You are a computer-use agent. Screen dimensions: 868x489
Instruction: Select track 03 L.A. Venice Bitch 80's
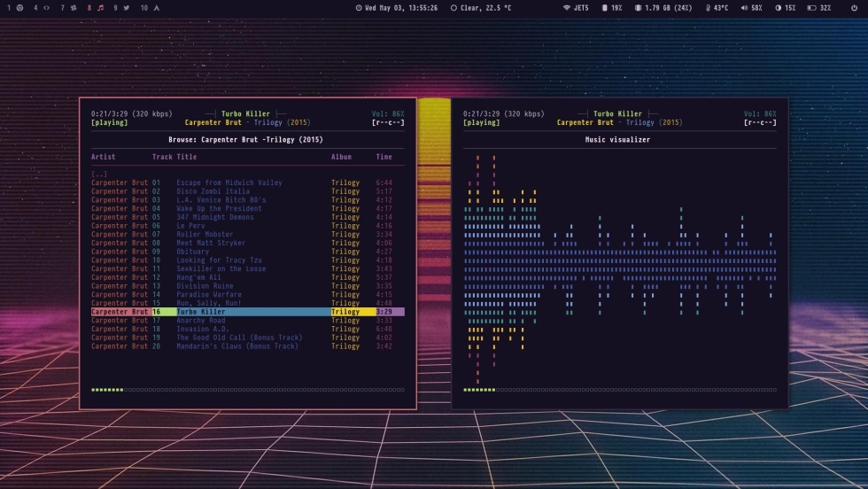pyautogui.click(x=248, y=200)
